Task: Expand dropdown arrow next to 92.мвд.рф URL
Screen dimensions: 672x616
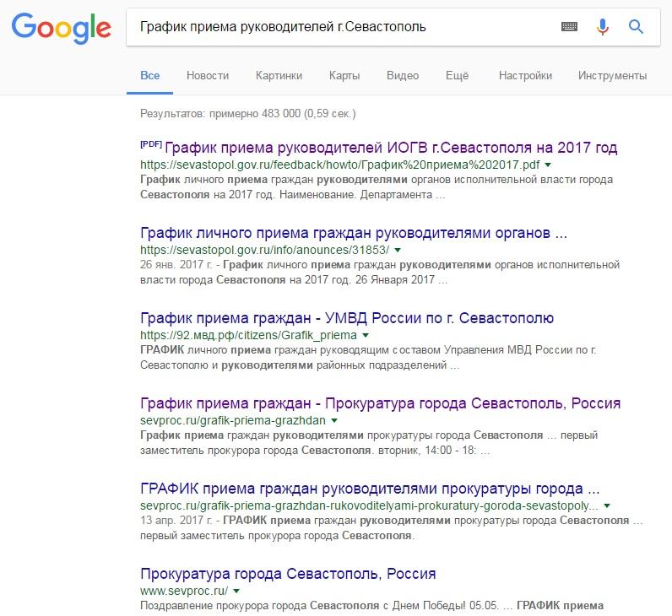Action: [366, 335]
